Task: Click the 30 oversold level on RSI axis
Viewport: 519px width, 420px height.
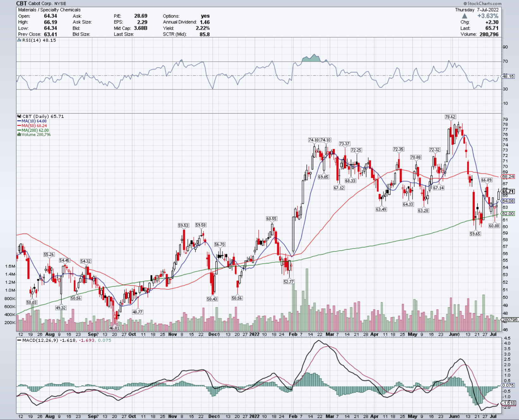Action: (505, 89)
